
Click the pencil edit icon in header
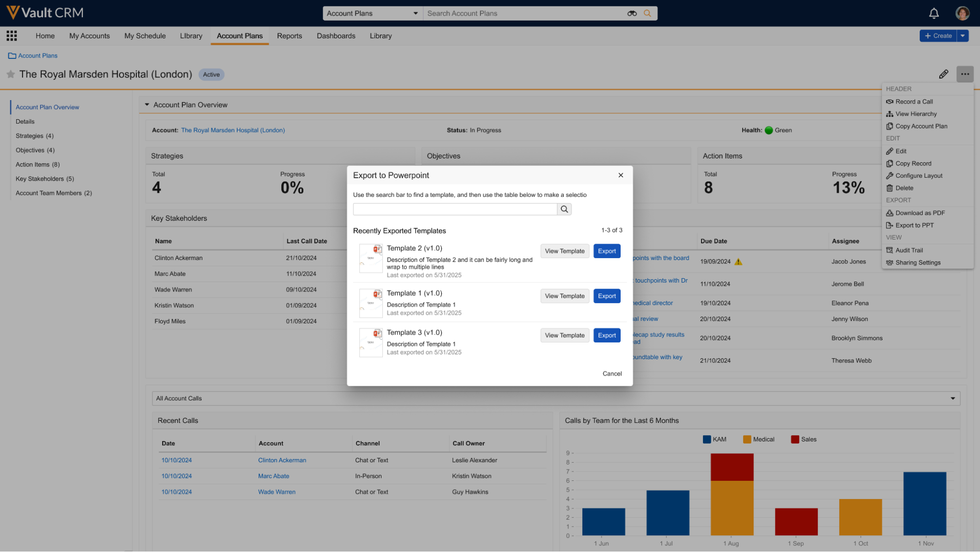[943, 74]
